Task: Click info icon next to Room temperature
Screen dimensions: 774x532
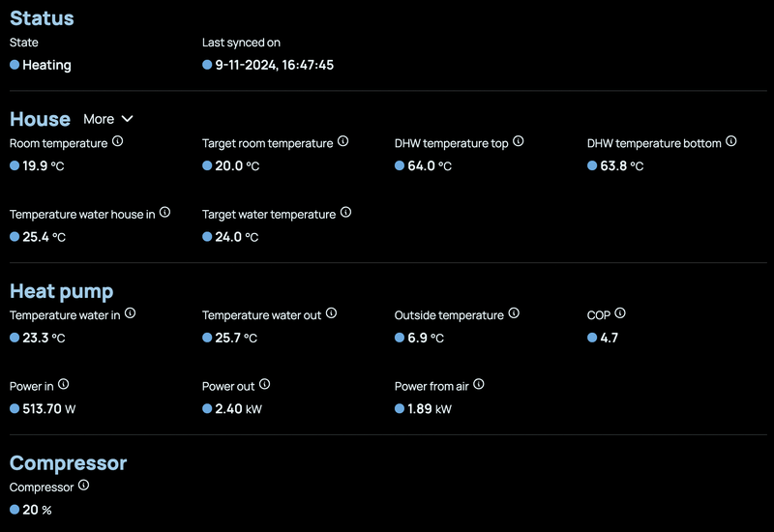Action: point(118,141)
